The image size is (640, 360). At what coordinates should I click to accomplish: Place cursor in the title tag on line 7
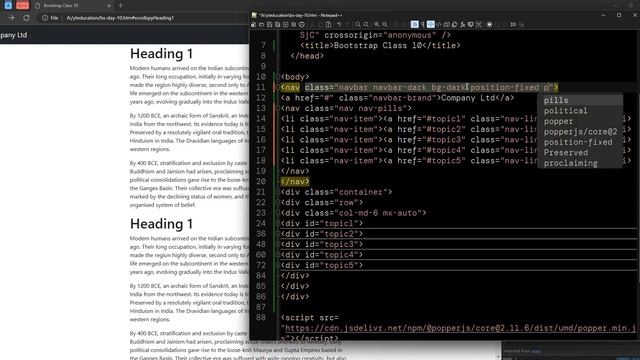[380, 45]
